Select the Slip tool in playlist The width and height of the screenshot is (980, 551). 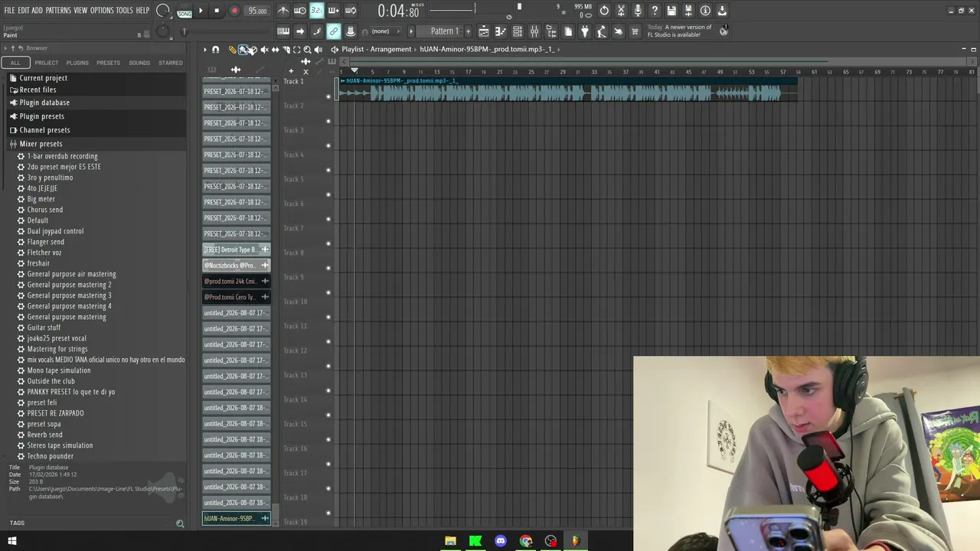(x=275, y=50)
